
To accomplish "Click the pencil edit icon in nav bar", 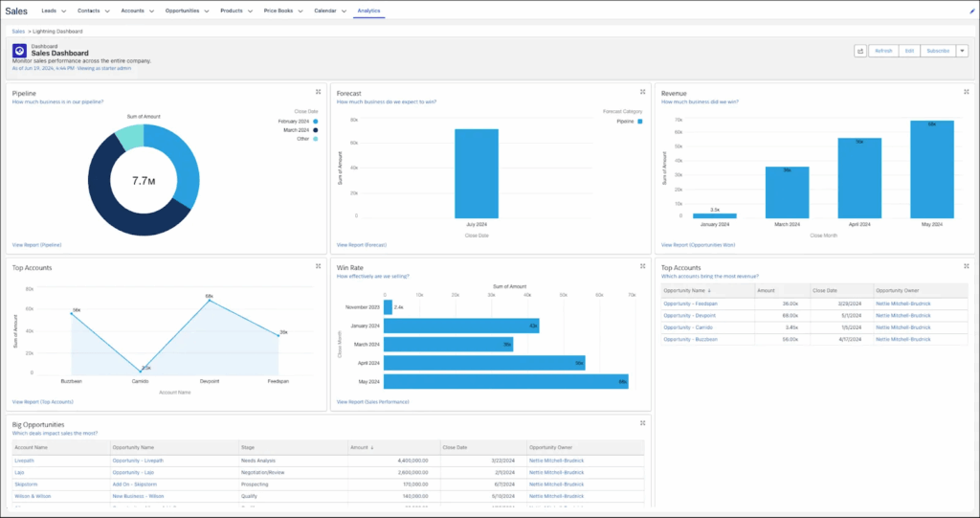I will tap(971, 11).
